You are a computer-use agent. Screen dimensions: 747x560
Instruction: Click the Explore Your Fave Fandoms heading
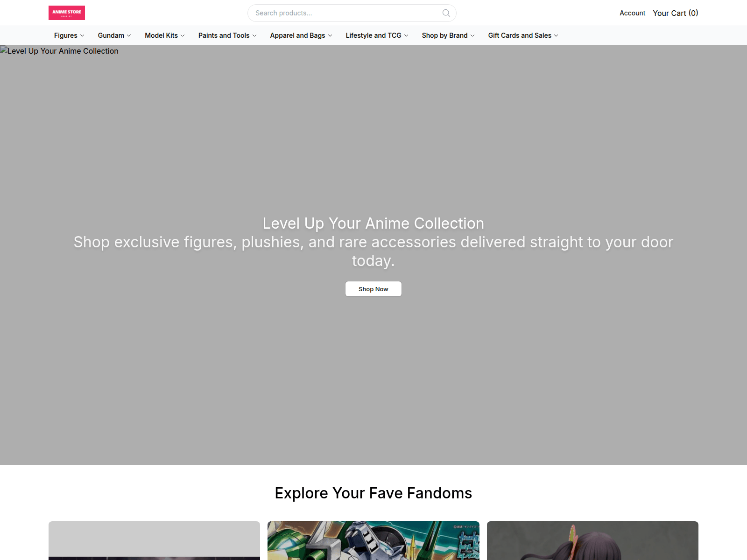(x=373, y=493)
